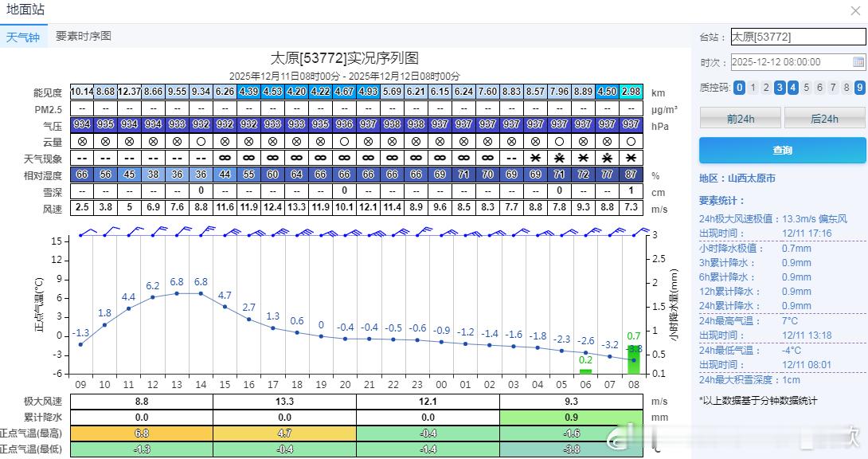The image size is (868, 459).
Task: Click the 小时降水极值 value 0.7mm
Action: point(796,248)
